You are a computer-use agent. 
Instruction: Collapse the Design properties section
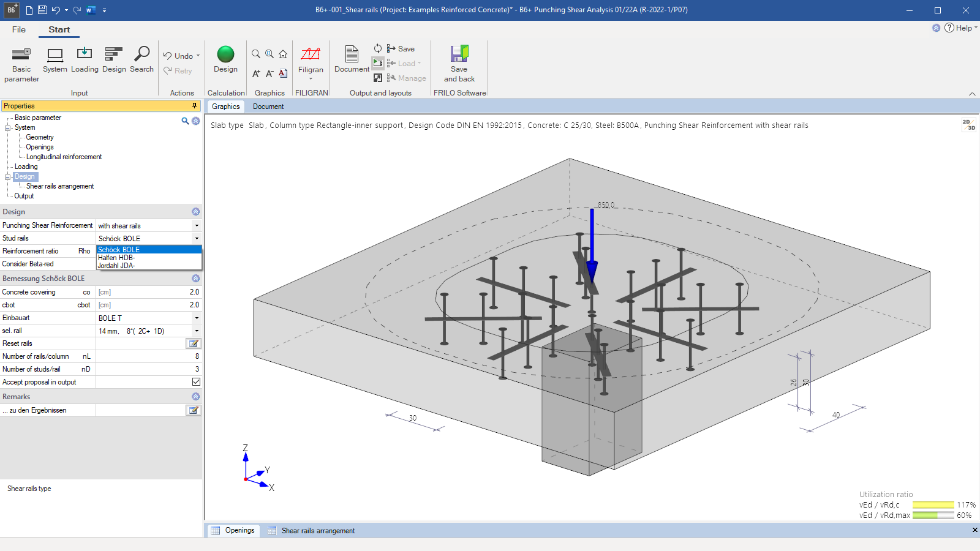196,212
